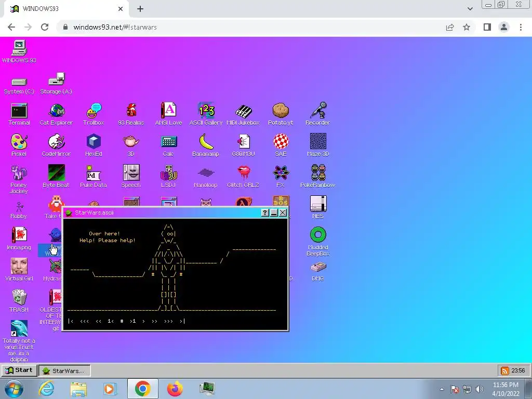The image size is (532, 399).
Task: Reload the windows93.net page
Action: pos(45,27)
